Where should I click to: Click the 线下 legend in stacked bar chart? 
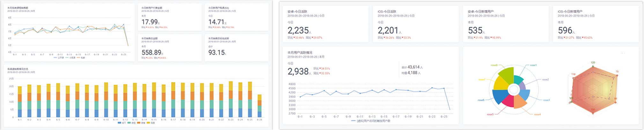pyautogui.click(x=122, y=123)
